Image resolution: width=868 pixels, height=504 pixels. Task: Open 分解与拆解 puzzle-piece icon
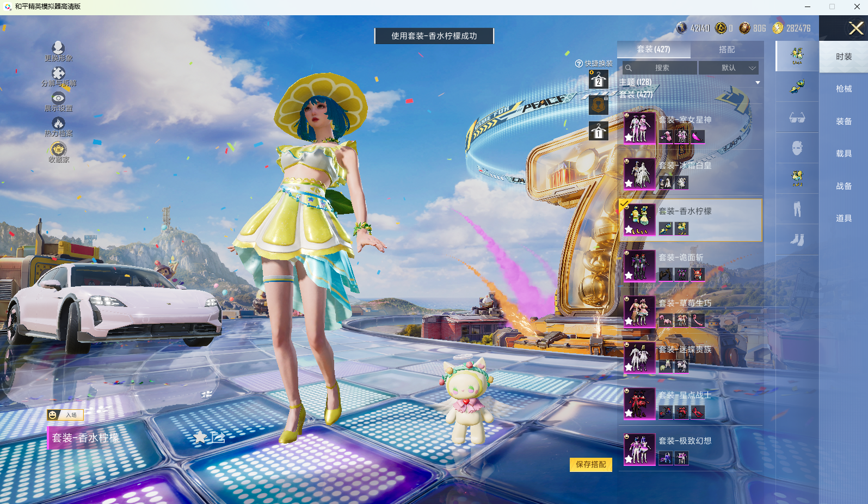[58, 73]
